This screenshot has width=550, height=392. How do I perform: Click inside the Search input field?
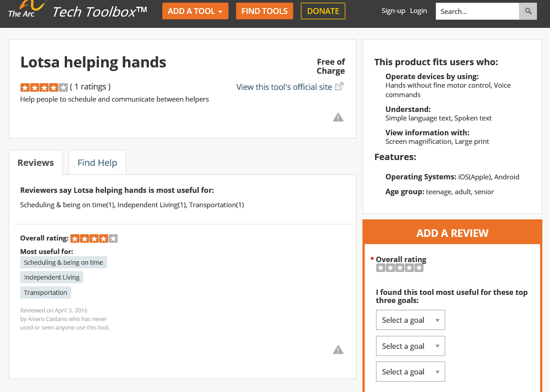tap(477, 11)
